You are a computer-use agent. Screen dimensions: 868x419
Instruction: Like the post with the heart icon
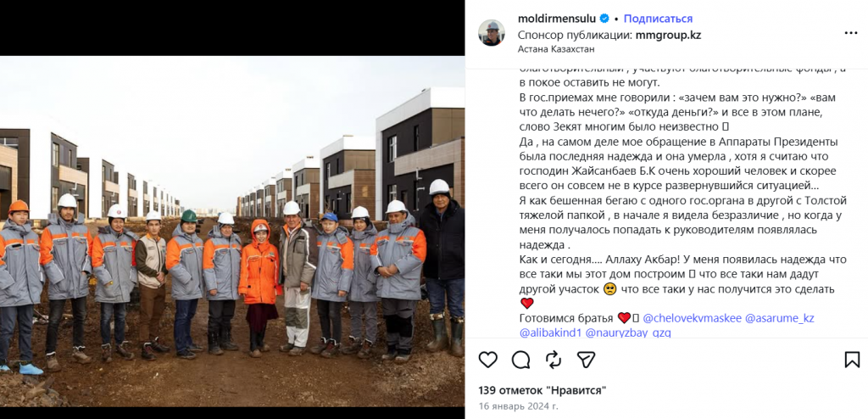click(x=487, y=360)
